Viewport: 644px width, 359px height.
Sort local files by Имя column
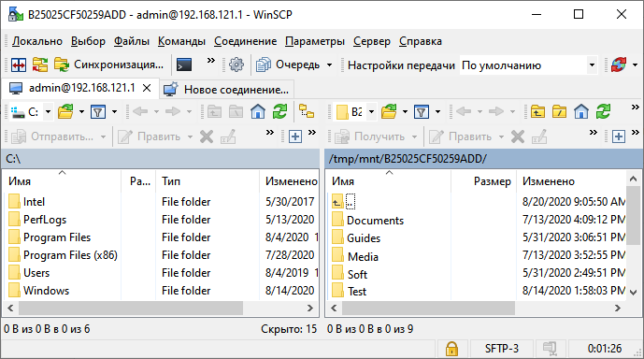click(63, 181)
